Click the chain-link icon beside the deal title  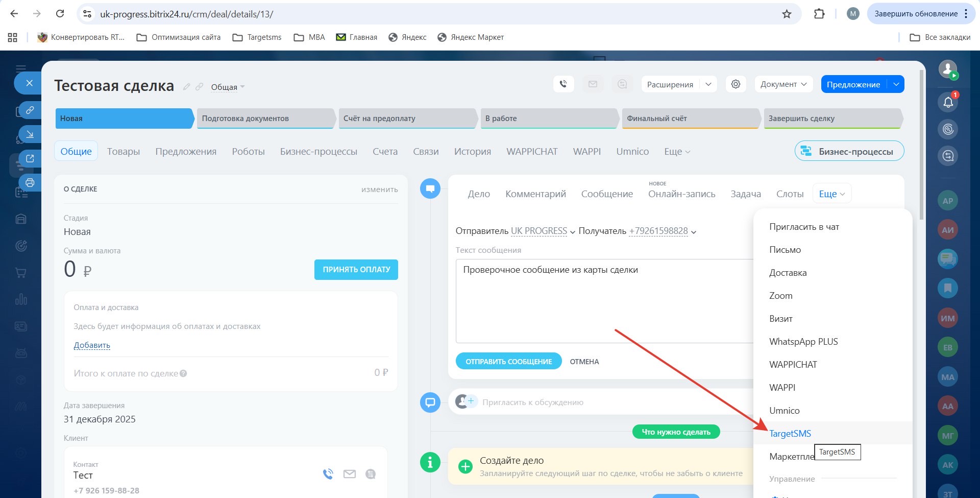point(200,87)
